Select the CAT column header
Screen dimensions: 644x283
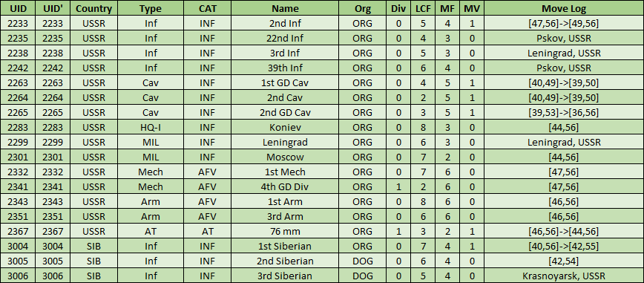(208, 9)
